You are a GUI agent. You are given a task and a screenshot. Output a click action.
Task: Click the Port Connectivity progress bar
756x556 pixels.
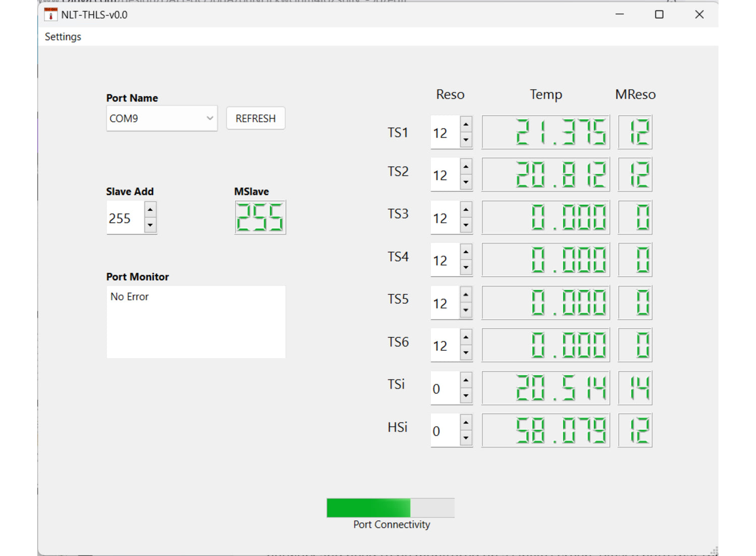[391, 508]
